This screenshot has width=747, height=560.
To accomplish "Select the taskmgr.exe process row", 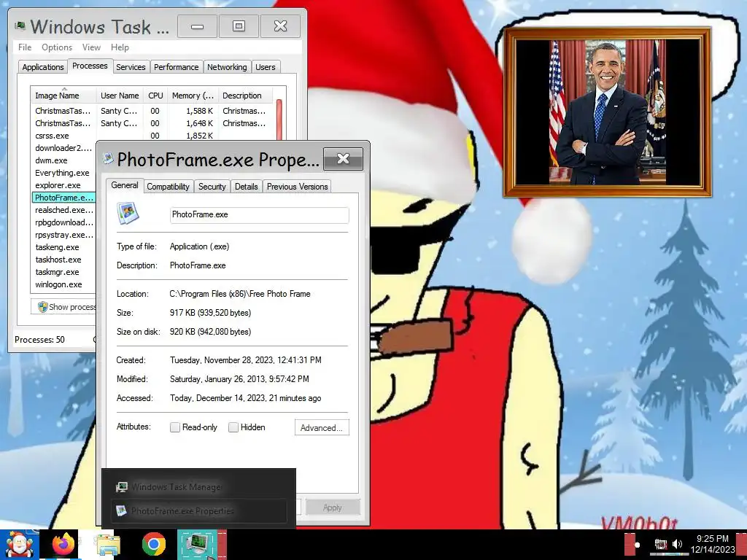I will point(64,272).
